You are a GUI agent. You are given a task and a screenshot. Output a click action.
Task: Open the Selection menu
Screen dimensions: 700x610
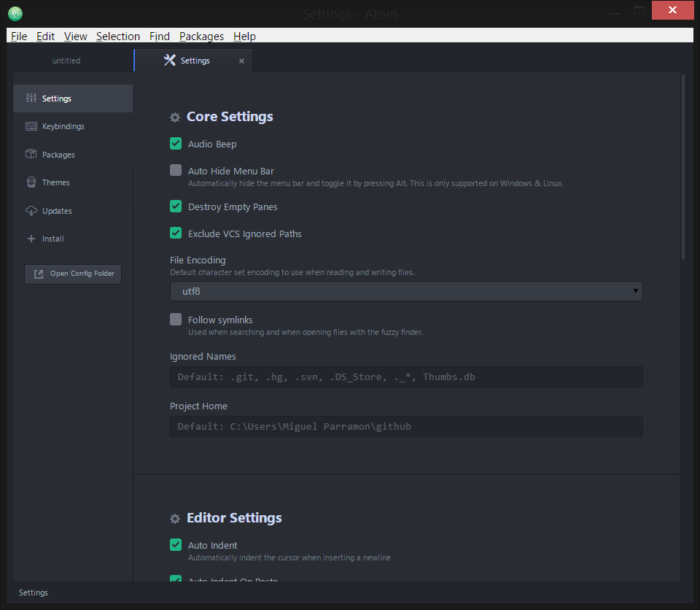point(118,36)
